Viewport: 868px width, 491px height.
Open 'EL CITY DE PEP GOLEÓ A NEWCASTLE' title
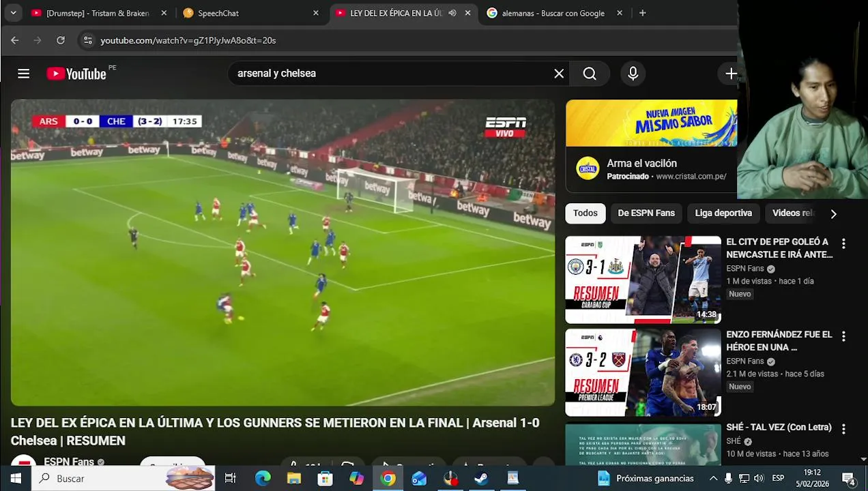tap(779, 248)
